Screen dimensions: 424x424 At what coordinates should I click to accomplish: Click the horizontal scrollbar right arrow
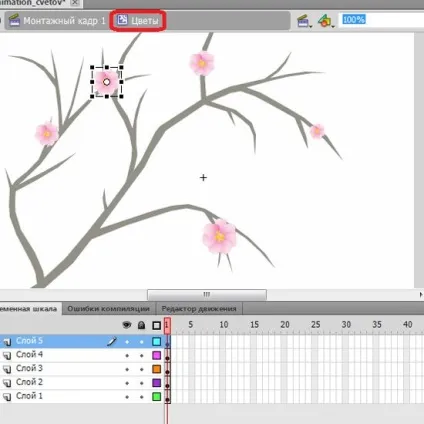(x=421, y=294)
